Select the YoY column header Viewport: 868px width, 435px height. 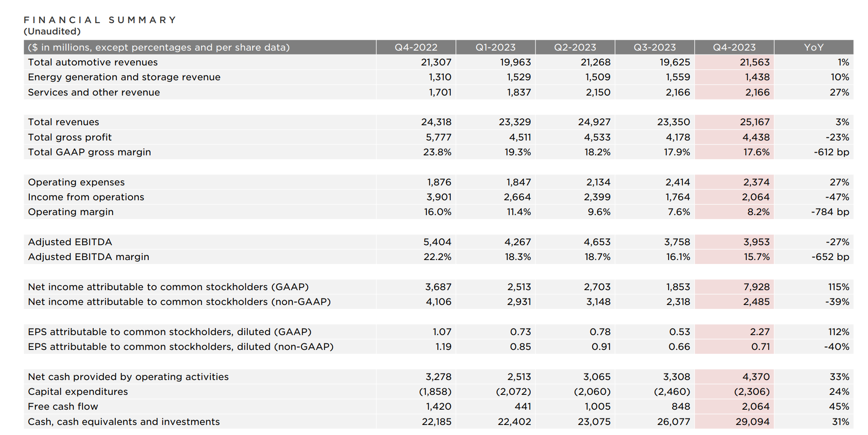click(x=813, y=47)
